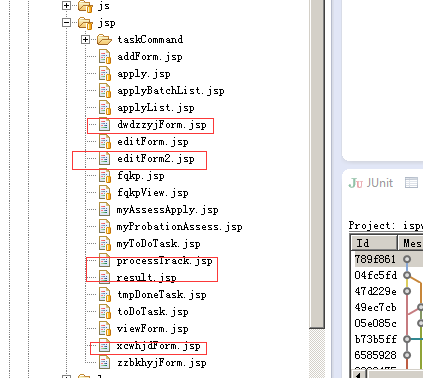Click the tmpDoneTask.jsp file icon
Viewport: 423px width, 378px height.
coord(105,294)
